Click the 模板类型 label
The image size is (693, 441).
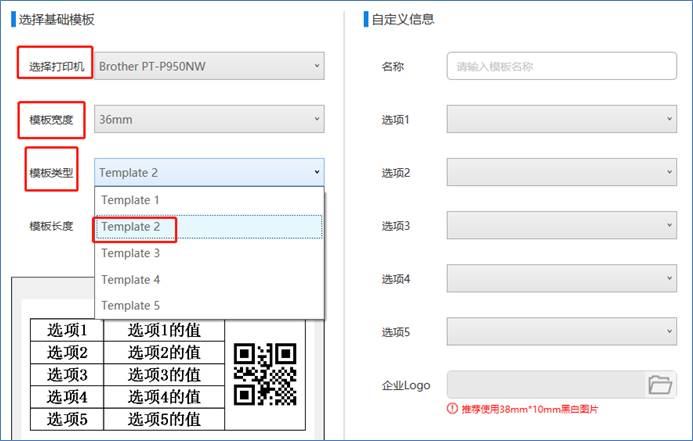[x=51, y=173]
